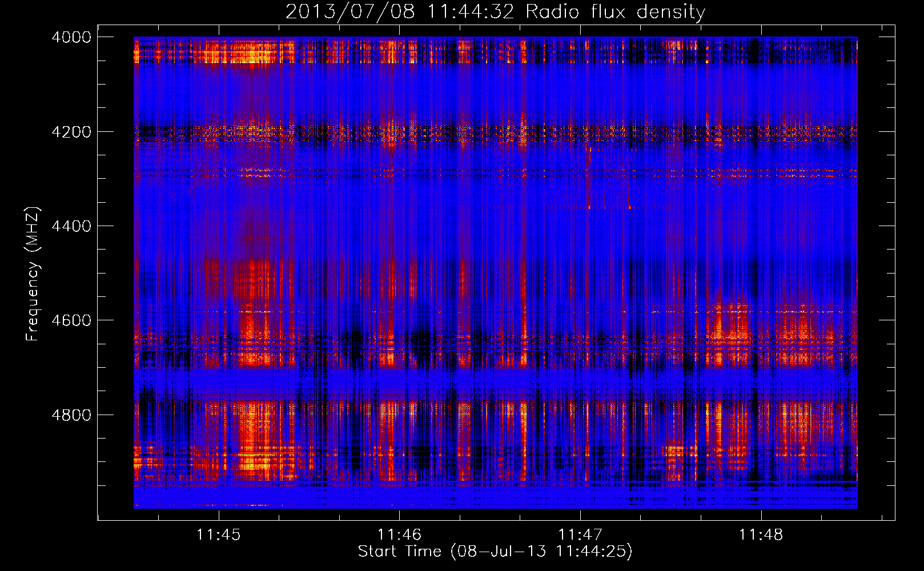Click the "Start Time (08-Jul-13 11:44:25)" axis title
924x571 pixels.
coord(495,552)
